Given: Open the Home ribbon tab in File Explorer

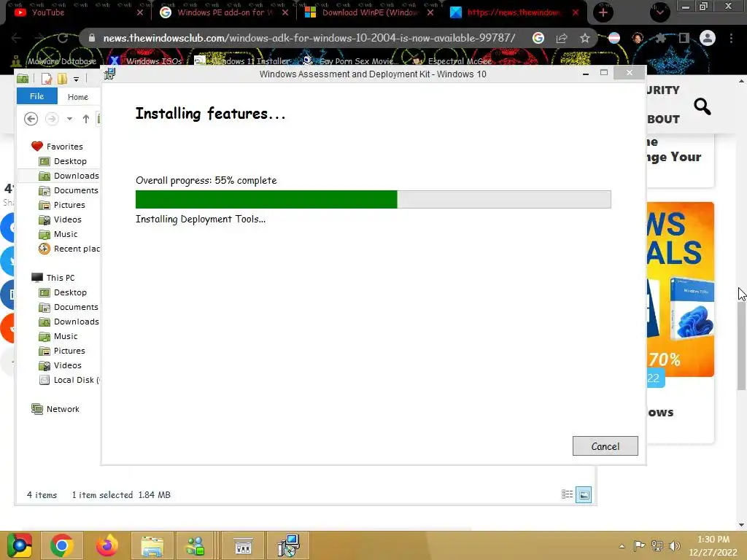Looking at the screenshot, I should (x=77, y=97).
